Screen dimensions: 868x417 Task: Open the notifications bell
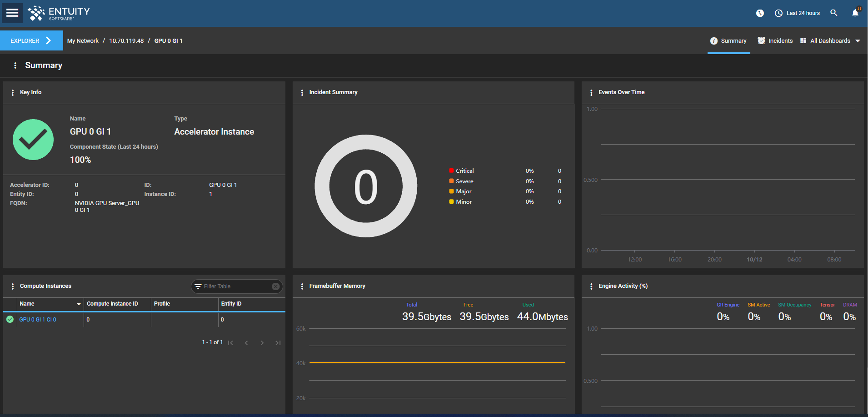click(x=855, y=12)
